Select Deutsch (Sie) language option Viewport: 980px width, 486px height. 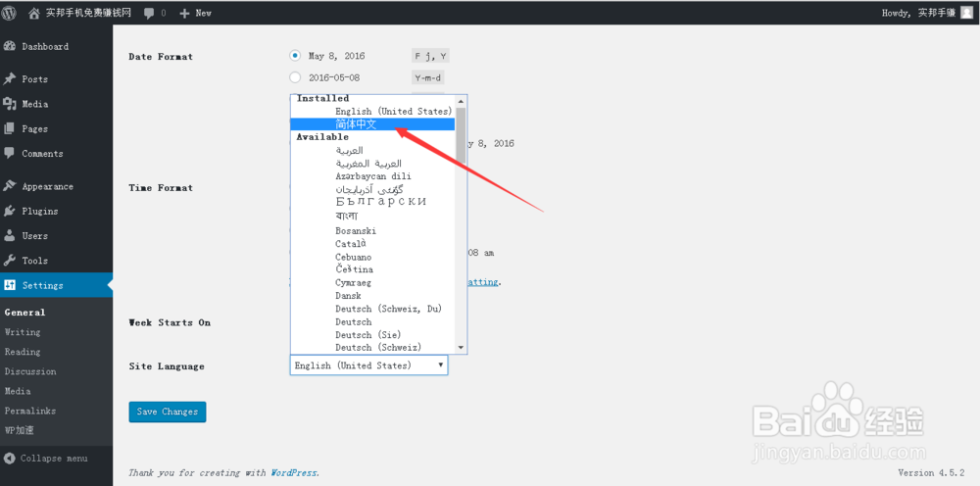pos(368,335)
